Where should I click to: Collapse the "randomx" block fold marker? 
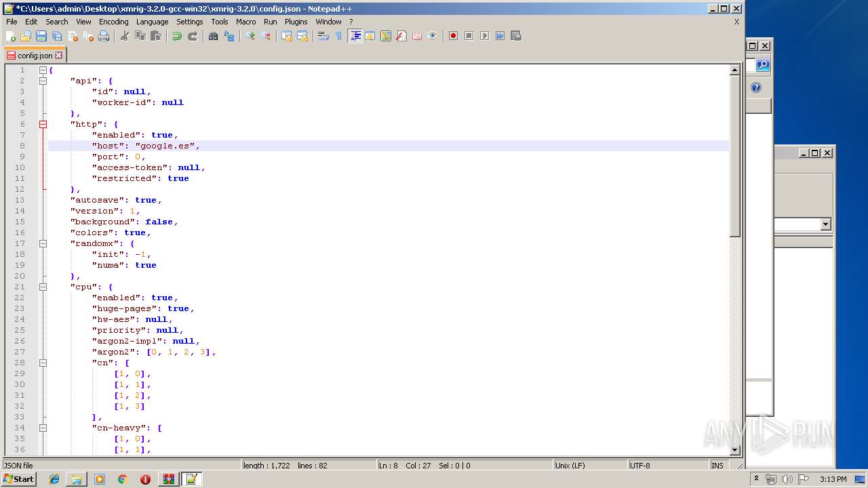point(43,243)
